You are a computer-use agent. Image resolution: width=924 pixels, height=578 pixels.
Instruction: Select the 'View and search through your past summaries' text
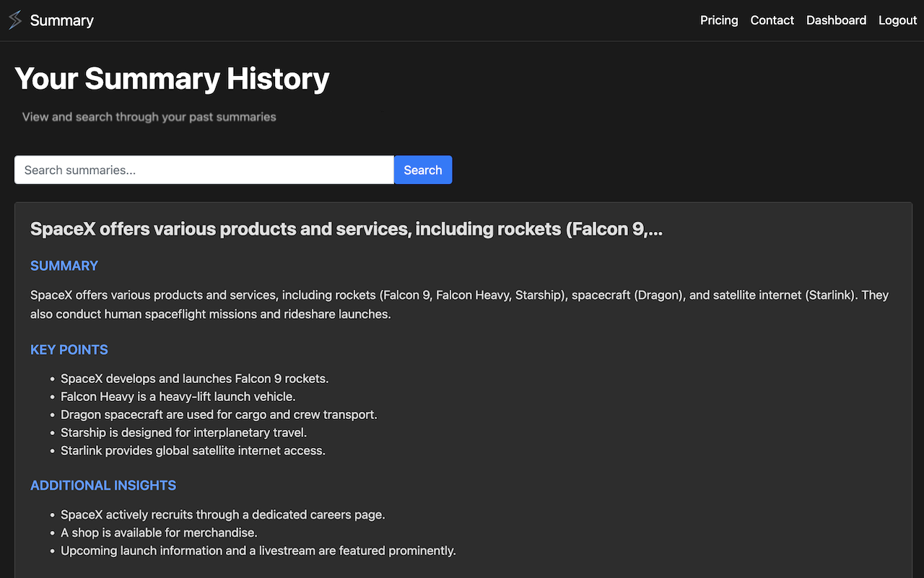(149, 116)
